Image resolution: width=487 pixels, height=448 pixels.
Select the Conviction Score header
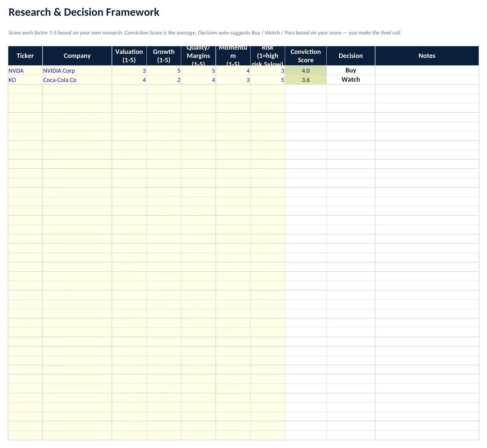tap(306, 56)
